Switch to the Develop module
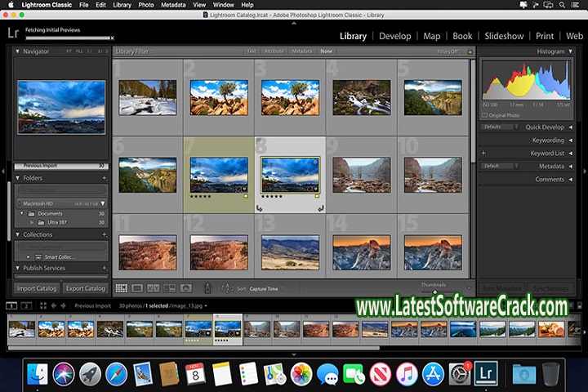Screen dimensions: 588x392 point(395,36)
